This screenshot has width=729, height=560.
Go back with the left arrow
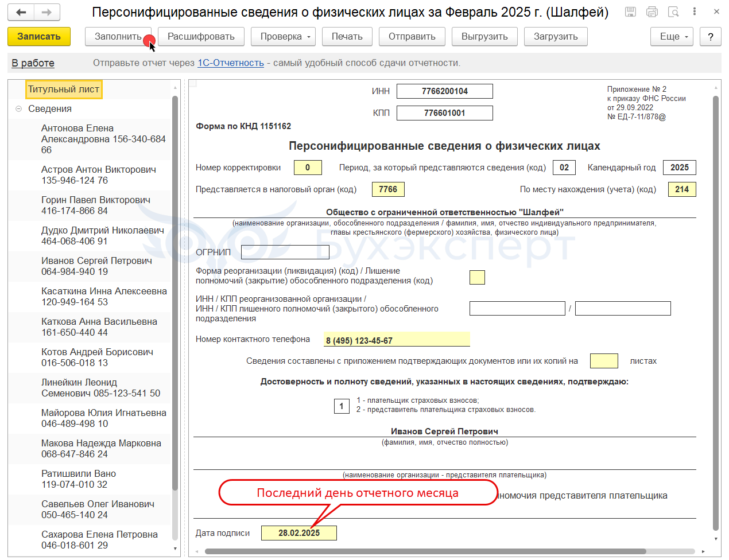point(21,12)
